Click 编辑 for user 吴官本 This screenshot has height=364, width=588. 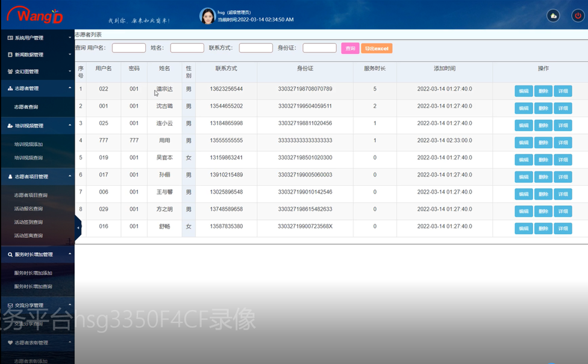pos(524,160)
